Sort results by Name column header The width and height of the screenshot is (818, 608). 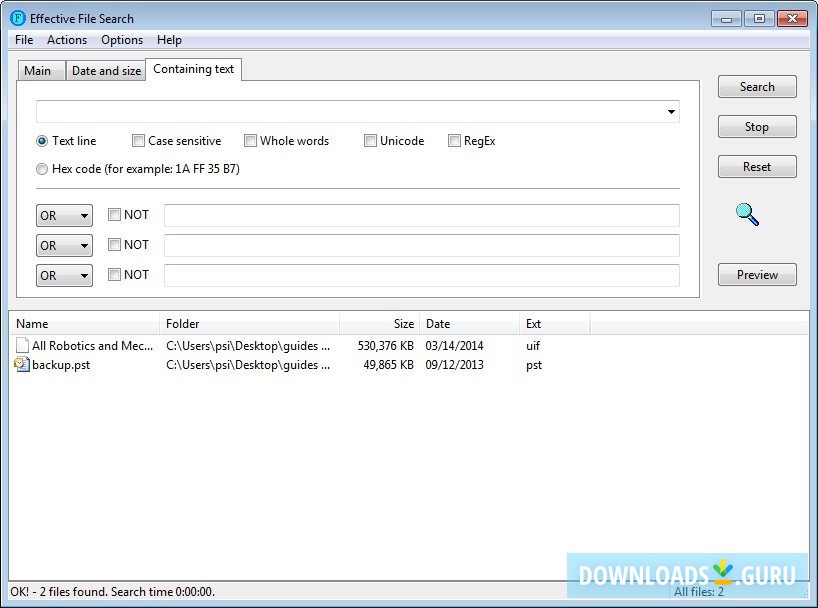click(85, 324)
